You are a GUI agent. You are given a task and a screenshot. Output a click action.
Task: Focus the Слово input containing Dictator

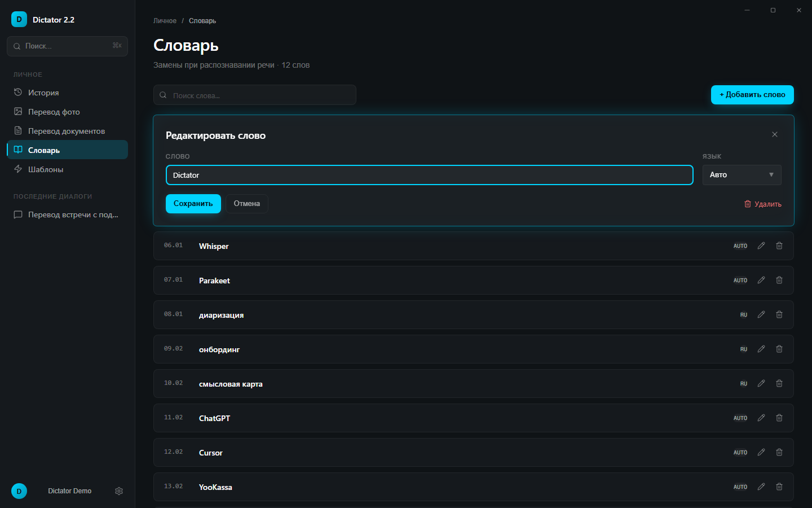430,175
